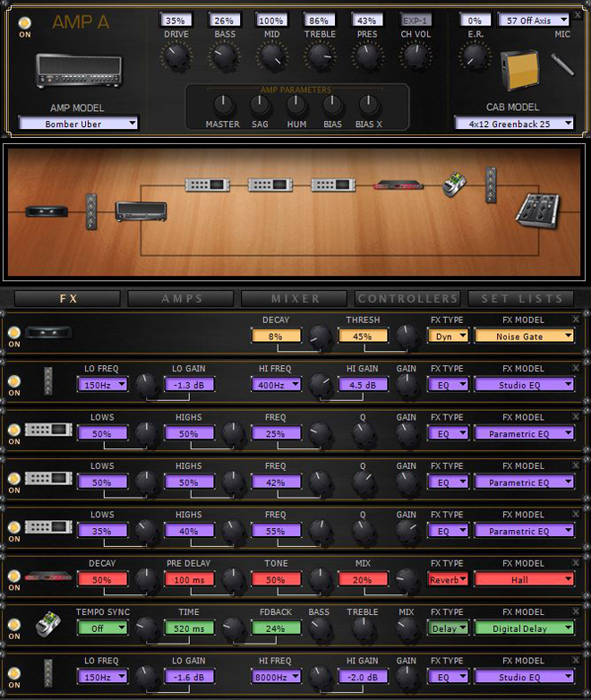Select first Parametric EQ rack in signal chain
The width and height of the screenshot is (591, 700).
click(x=207, y=184)
